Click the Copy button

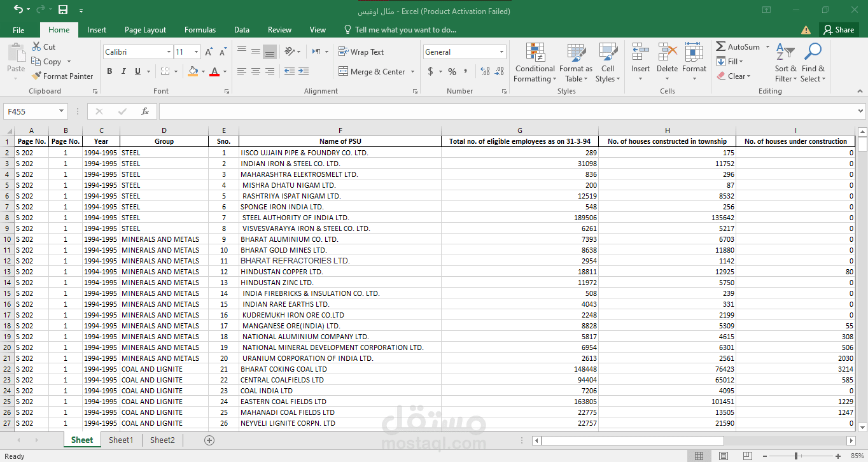click(47, 62)
